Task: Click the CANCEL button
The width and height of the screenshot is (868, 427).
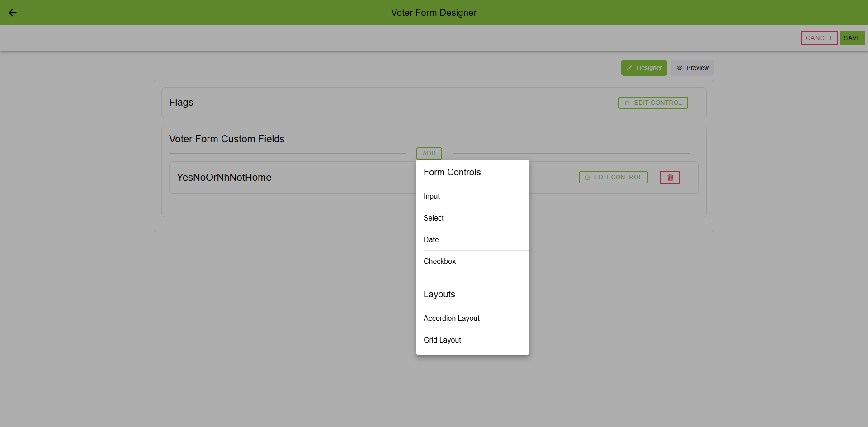Action: [819, 38]
